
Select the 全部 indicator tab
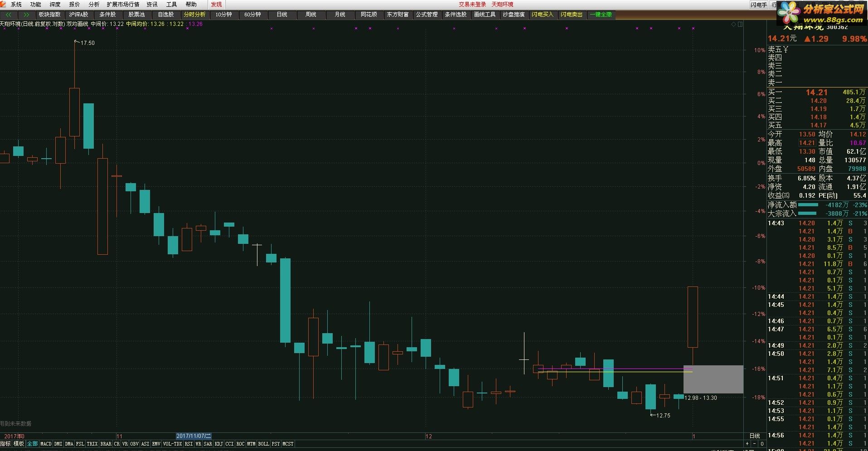[32, 444]
